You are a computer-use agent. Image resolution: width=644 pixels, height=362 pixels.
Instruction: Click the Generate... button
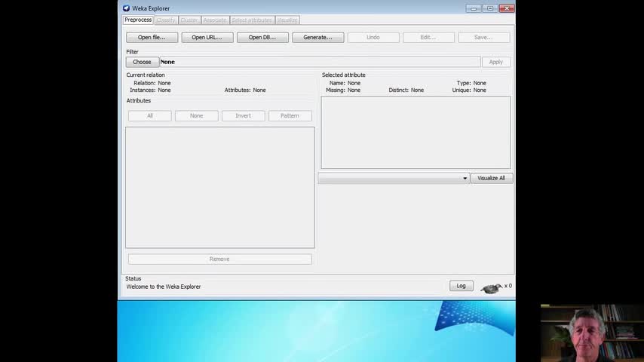318,38
